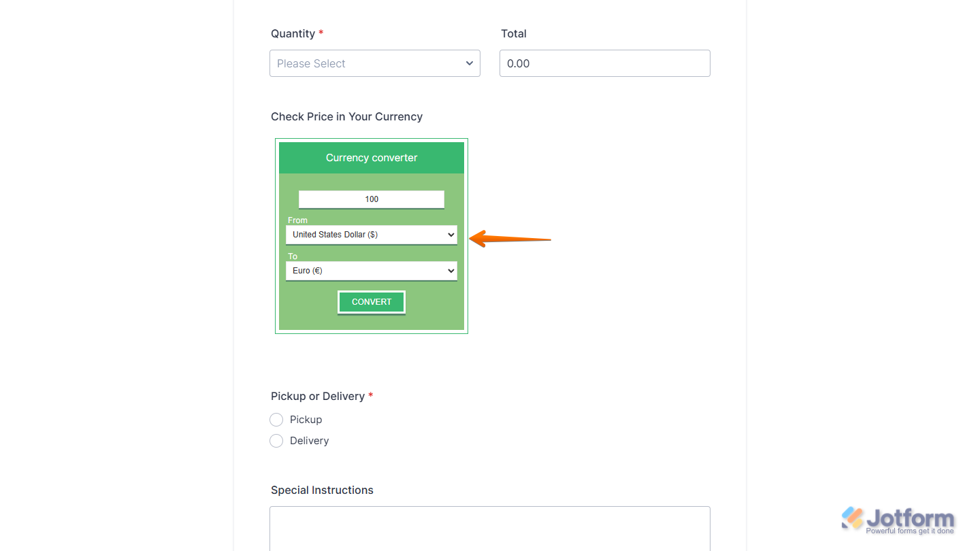The height and width of the screenshot is (551, 980).
Task: Click the Total amount field
Action: tap(604, 63)
